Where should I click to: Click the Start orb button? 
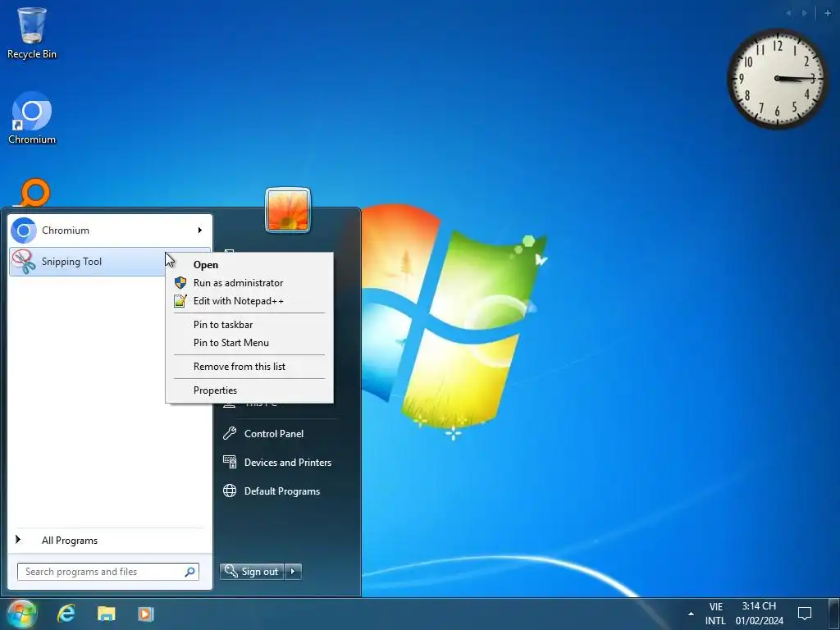pyautogui.click(x=22, y=614)
